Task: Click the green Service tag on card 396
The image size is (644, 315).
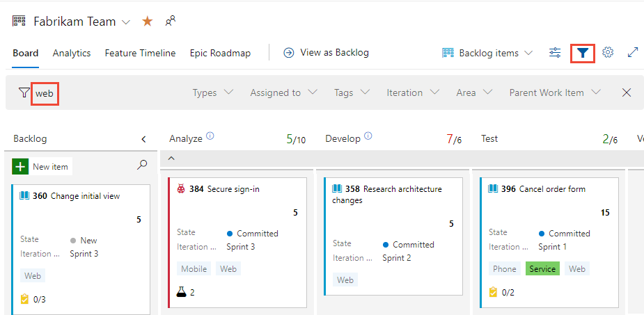Action: coord(542,269)
